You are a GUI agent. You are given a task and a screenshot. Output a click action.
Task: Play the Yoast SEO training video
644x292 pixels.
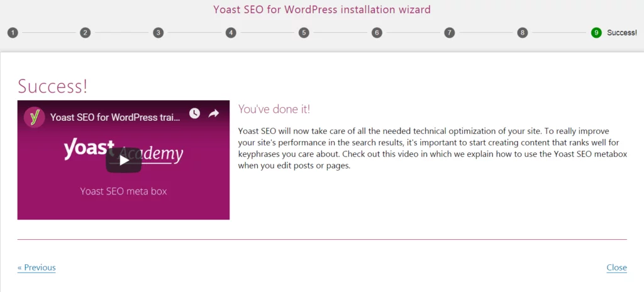124,160
